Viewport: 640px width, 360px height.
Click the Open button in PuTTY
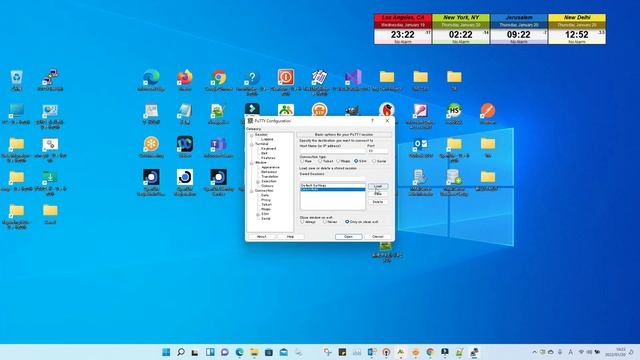pyautogui.click(x=348, y=237)
